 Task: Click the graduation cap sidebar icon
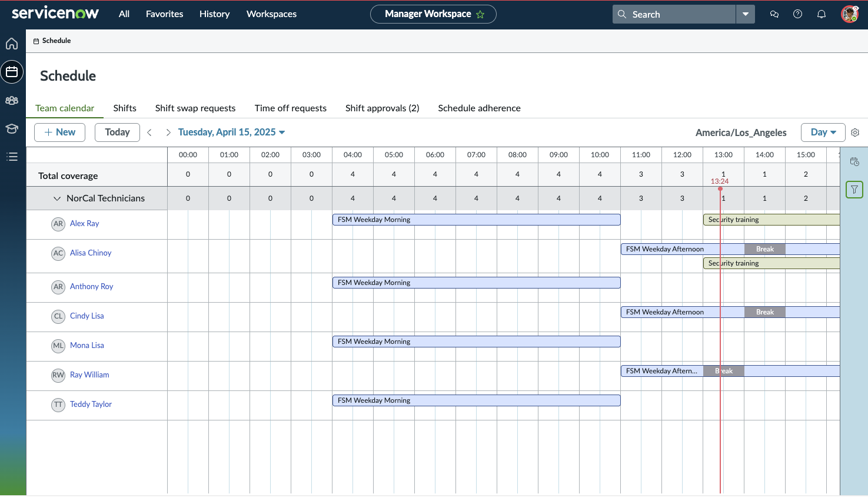point(12,129)
